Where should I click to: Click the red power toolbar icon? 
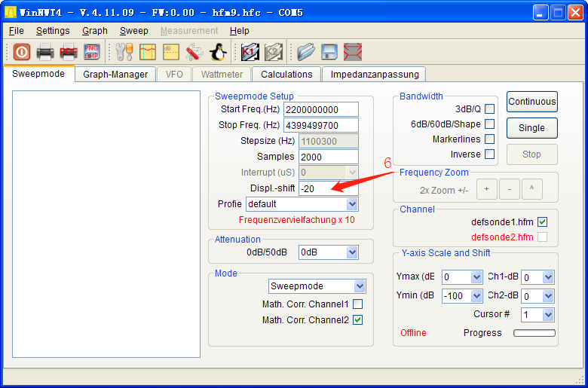pos(21,52)
